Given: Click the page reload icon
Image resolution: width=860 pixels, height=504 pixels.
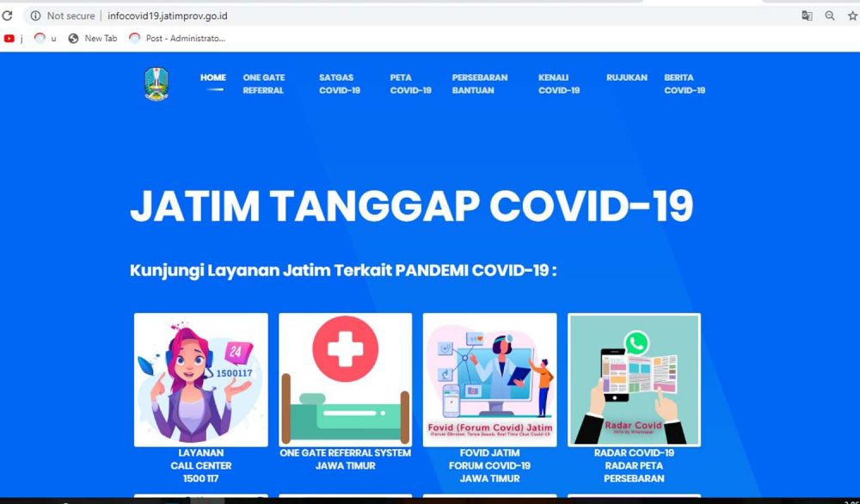Looking at the screenshot, I should (x=9, y=15).
